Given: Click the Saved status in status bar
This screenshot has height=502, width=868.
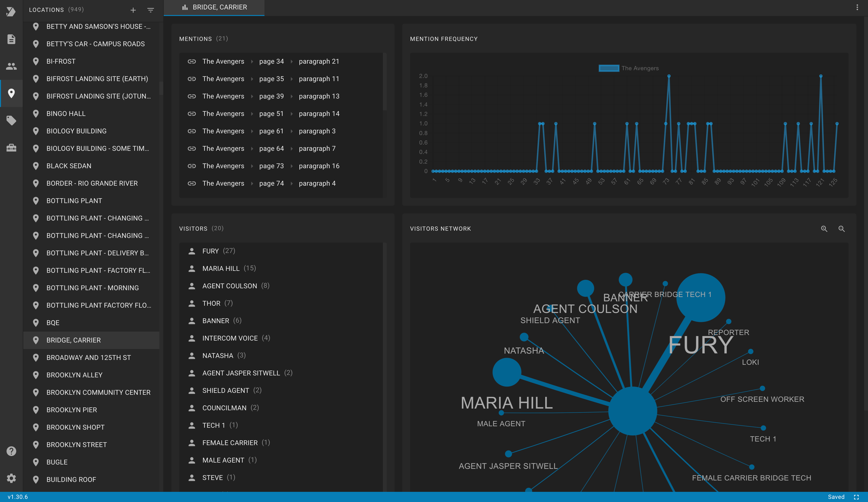Looking at the screenshot, I should [836, 497].
